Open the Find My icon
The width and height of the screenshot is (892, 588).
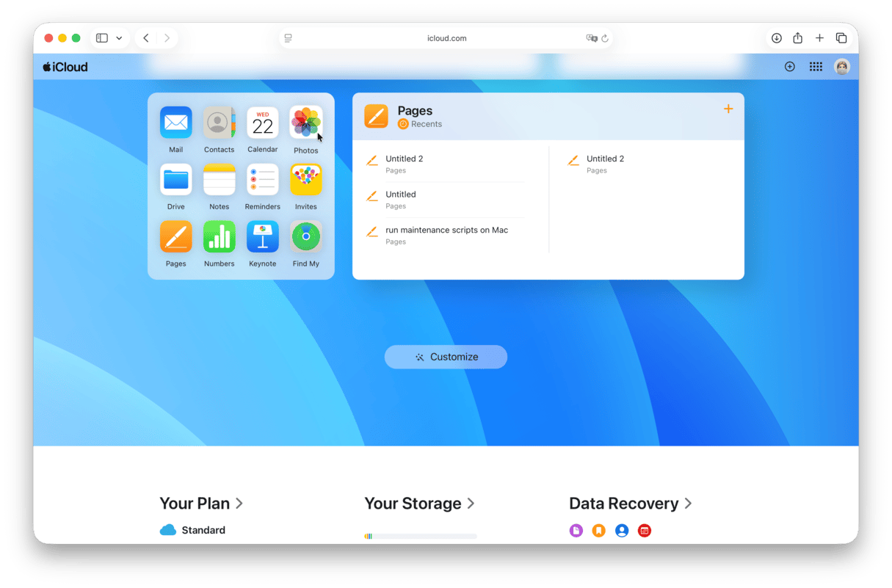[305, 237]
